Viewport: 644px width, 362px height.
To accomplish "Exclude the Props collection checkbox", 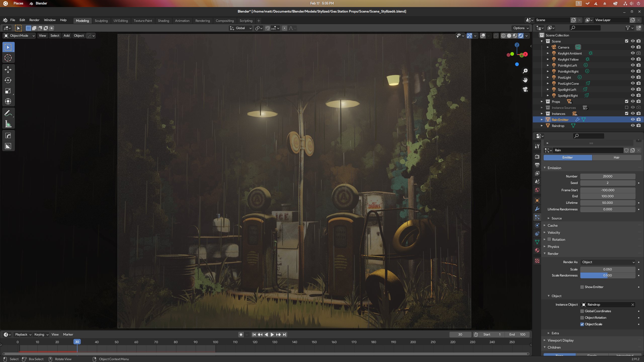I will tap(627, 102).
